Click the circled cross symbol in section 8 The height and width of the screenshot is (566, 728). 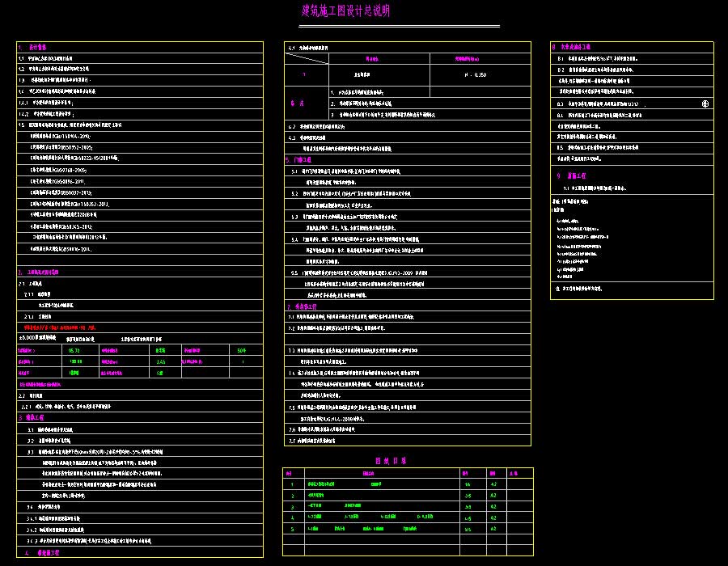pos(705,103)
